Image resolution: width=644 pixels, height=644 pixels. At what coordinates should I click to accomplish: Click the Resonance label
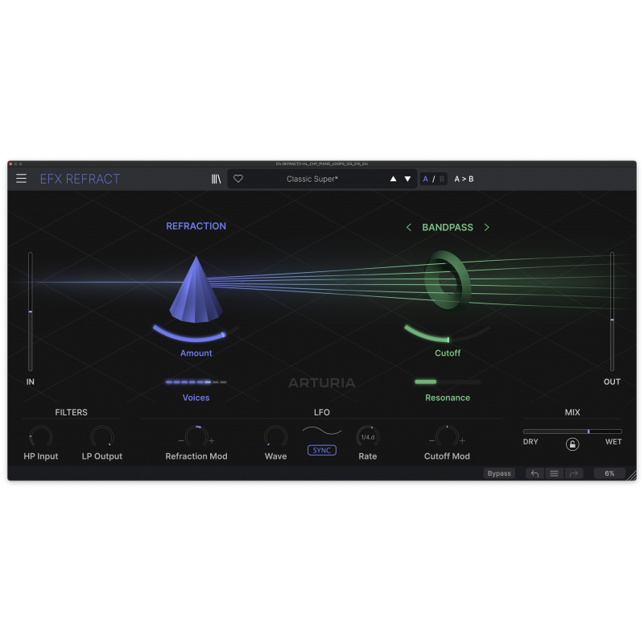(x=448, y=398)
